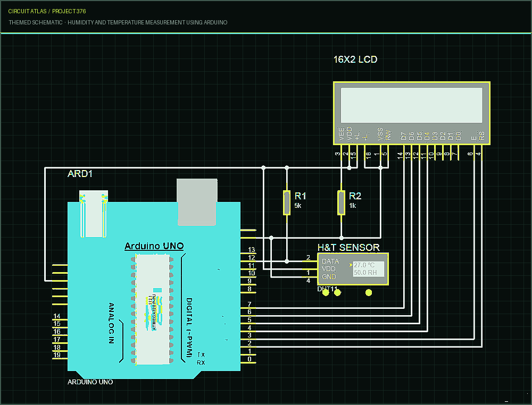Click Arduino digital pin '7'

pyautogui.click(x=250, y=305)
